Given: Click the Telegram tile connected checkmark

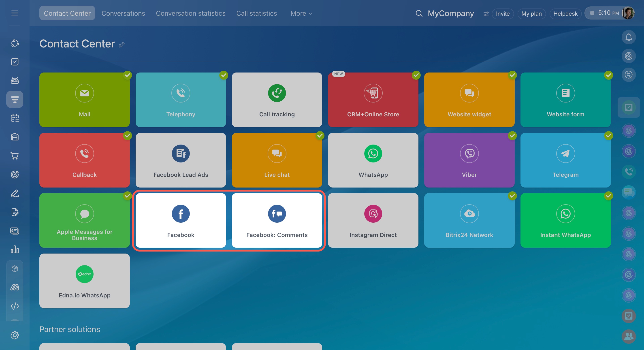Looking at the screenshot, I should tap(608, 135).
